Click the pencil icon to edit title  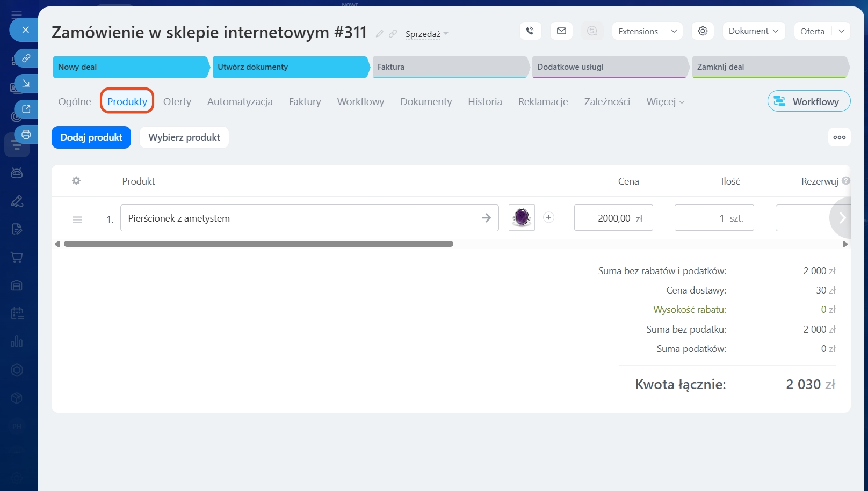[x=379, y=34]
